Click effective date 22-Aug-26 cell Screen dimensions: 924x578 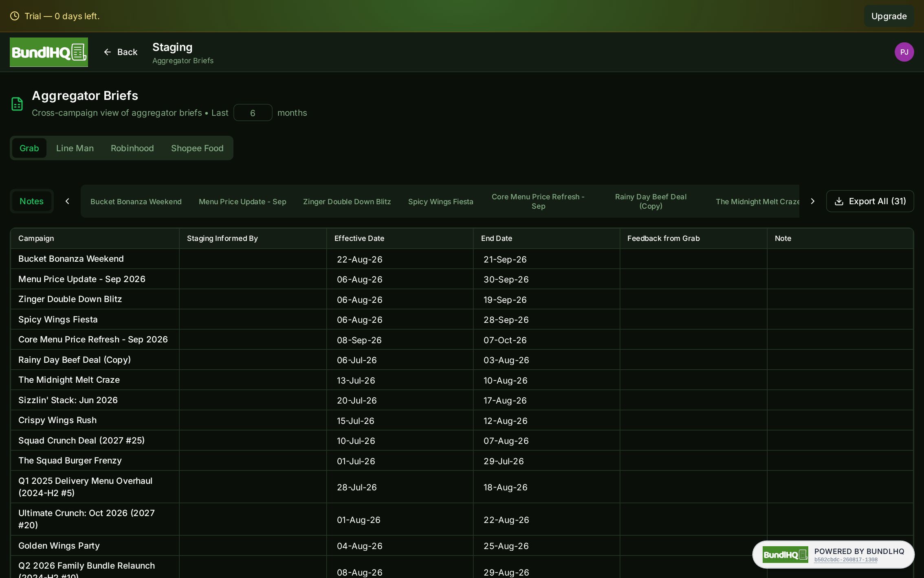[x=400, y=259]
